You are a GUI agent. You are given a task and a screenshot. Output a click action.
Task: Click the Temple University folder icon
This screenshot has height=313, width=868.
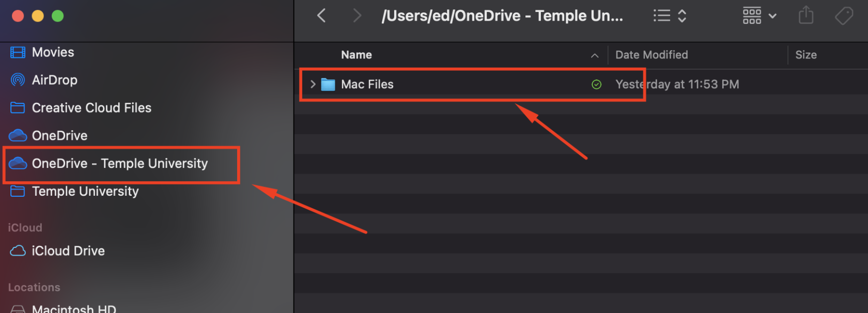click(x=18, y=191)
